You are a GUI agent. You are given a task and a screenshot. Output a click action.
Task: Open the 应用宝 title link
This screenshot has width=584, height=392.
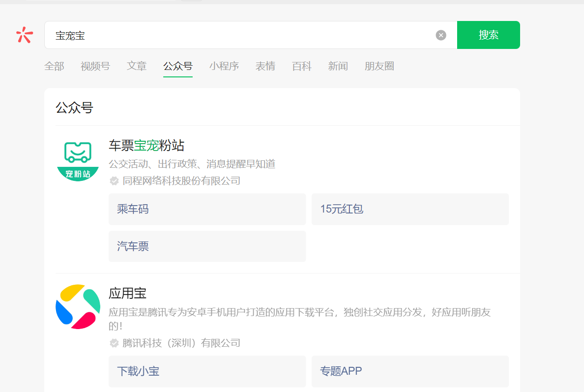[128, 293]
